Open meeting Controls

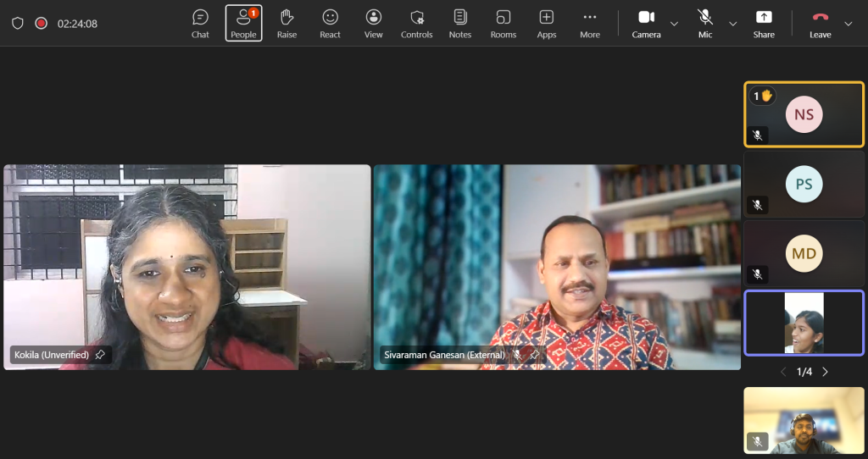tap(416, 24)
